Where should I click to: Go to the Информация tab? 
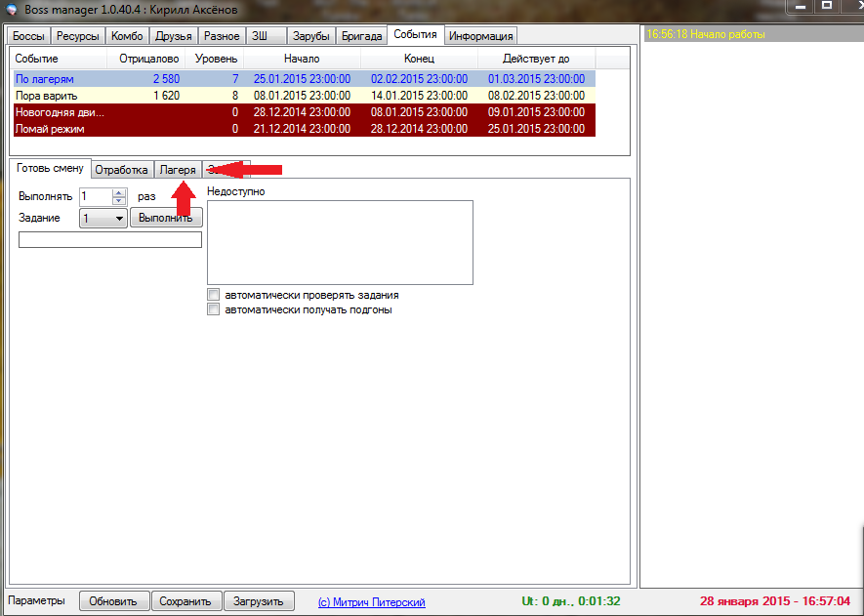[x=480, y=36]
